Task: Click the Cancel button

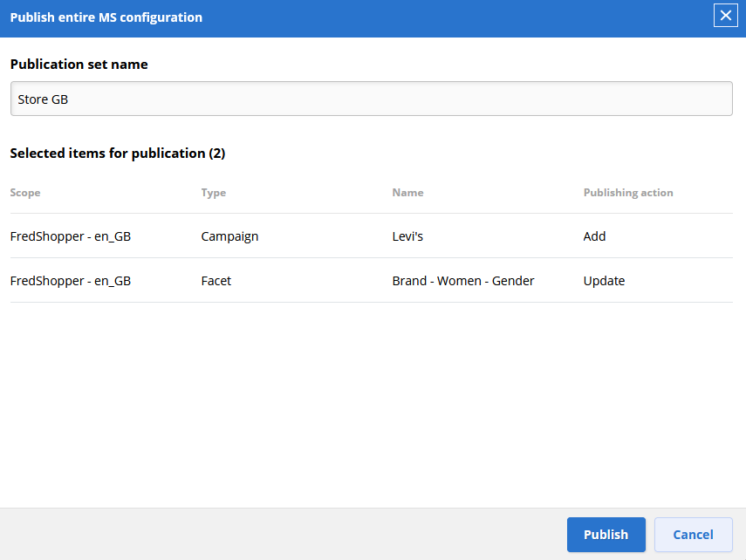Action: pos(693,534)
